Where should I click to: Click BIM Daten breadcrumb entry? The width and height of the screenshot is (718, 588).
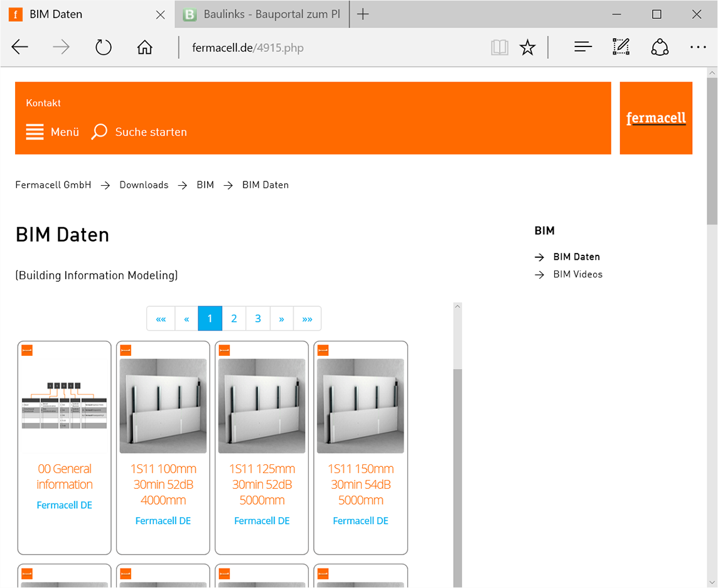tap(265, 185)
